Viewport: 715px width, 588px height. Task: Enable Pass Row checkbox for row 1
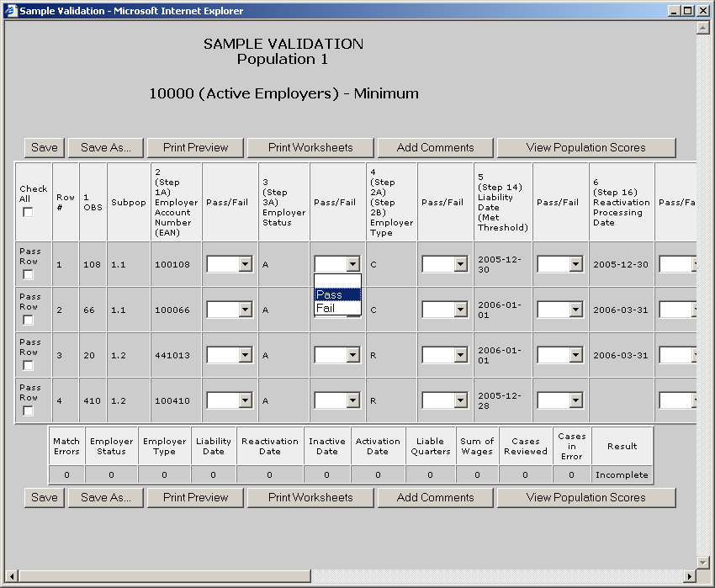pyautogui.click(x=28, y=275)
